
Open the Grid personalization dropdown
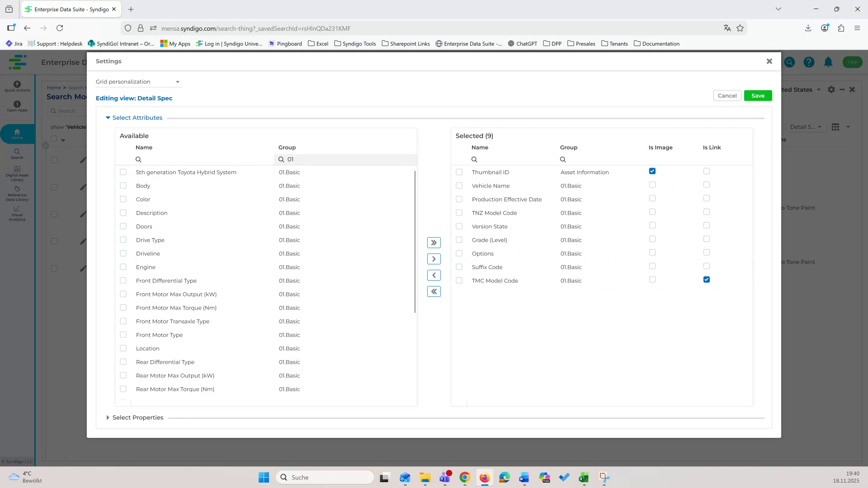137,82
